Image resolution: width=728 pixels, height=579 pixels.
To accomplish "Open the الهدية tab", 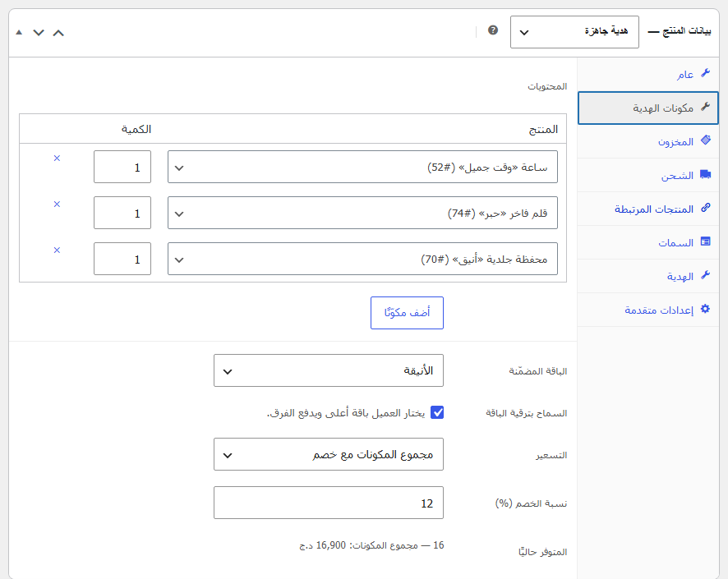I will (647, 276).
